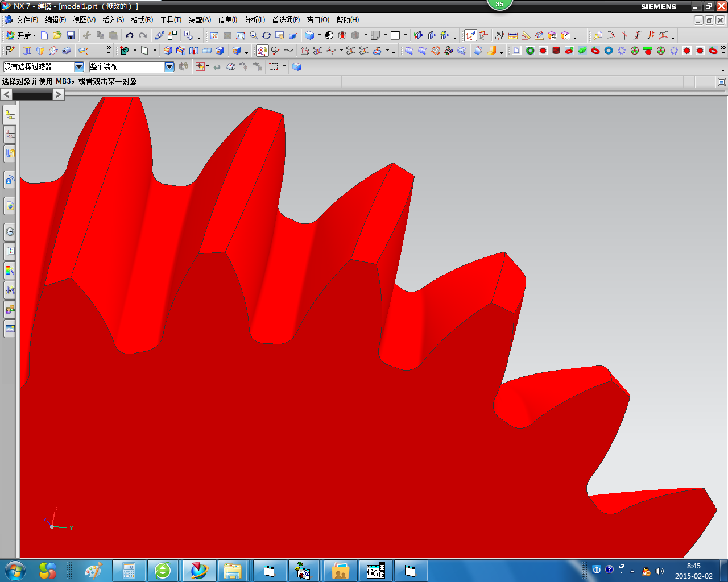Click the dark red cylinder gear icon
The height and width of the screenshot is (582, 728).
tap(556, 51)
